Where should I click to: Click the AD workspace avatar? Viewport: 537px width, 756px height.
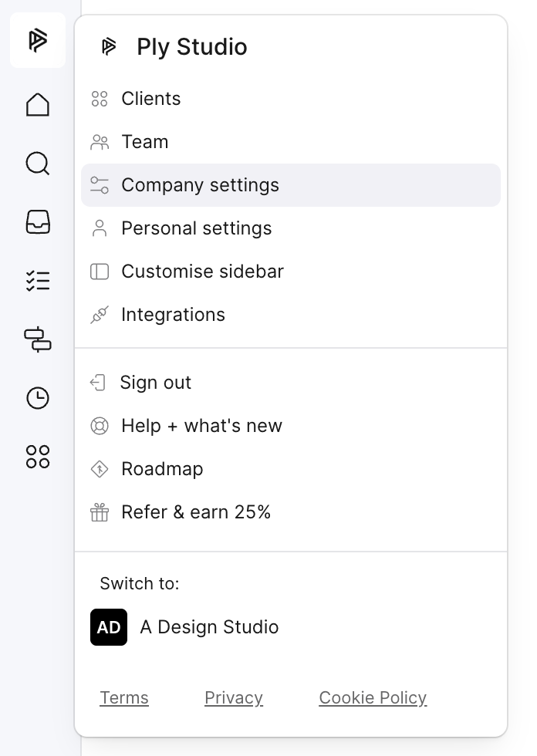(109, 627)
